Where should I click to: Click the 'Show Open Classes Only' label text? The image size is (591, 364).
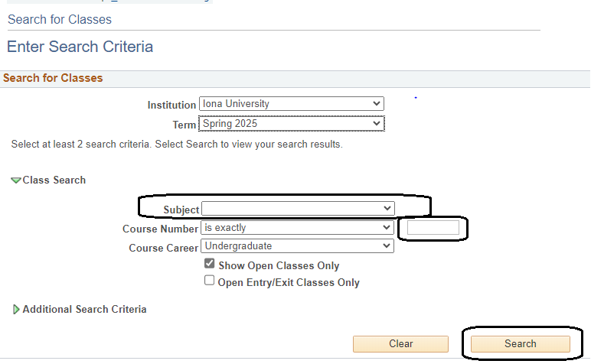[279, 266]
